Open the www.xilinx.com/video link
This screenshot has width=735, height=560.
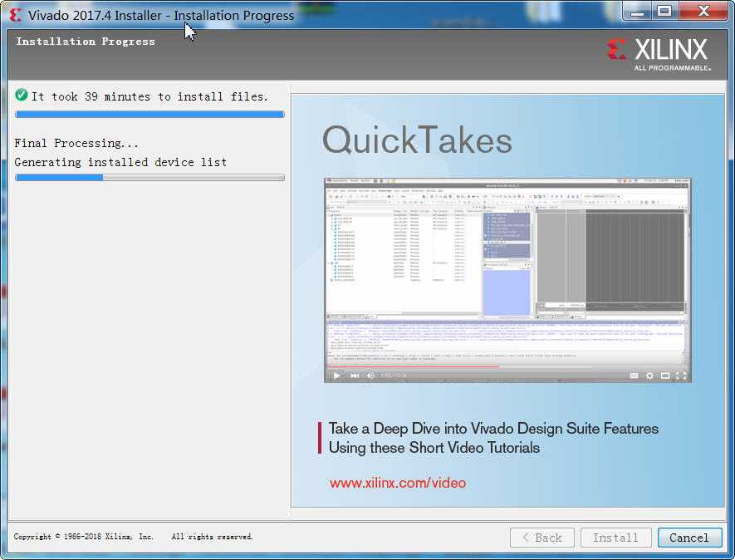click(x=398, y=483)
